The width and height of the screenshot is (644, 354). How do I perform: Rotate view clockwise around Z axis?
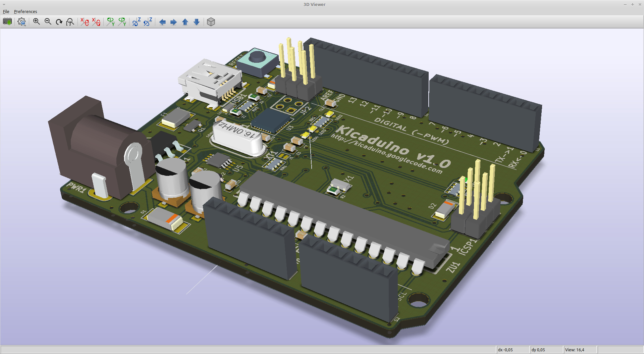(x=136, y=22)
